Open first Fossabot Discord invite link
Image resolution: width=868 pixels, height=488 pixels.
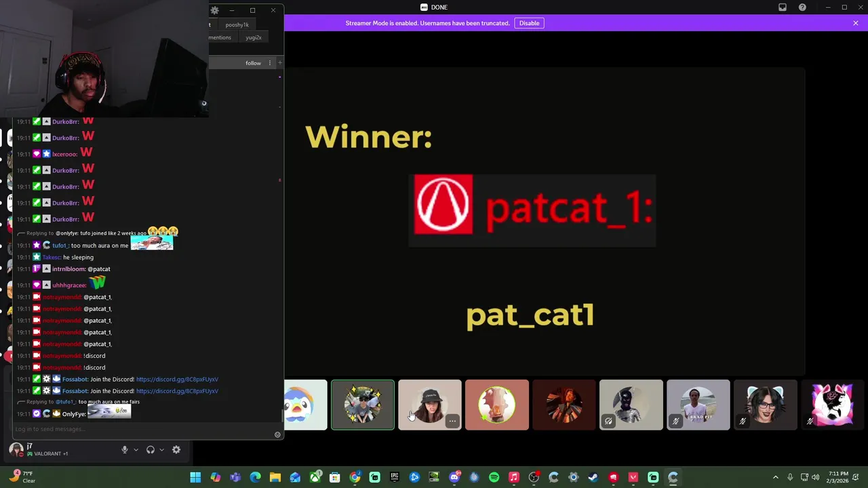click(x=177, y=380)
